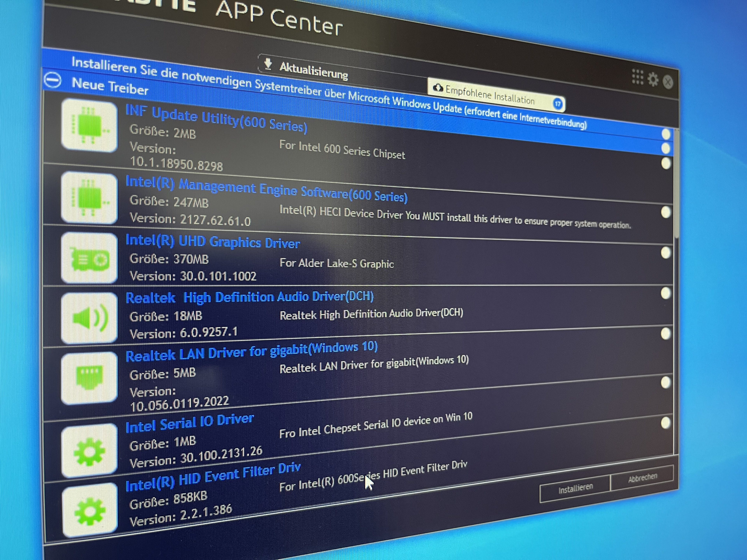This screenshot has height=560, width=747.
Task: Click 'Version: 30.0.101.1002' text
Action: (x=193, y=276)
